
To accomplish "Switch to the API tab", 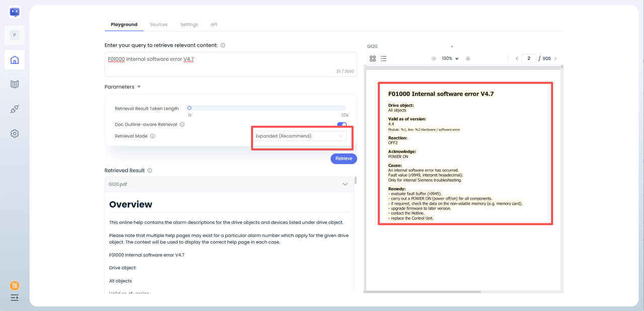I will 214,25.
